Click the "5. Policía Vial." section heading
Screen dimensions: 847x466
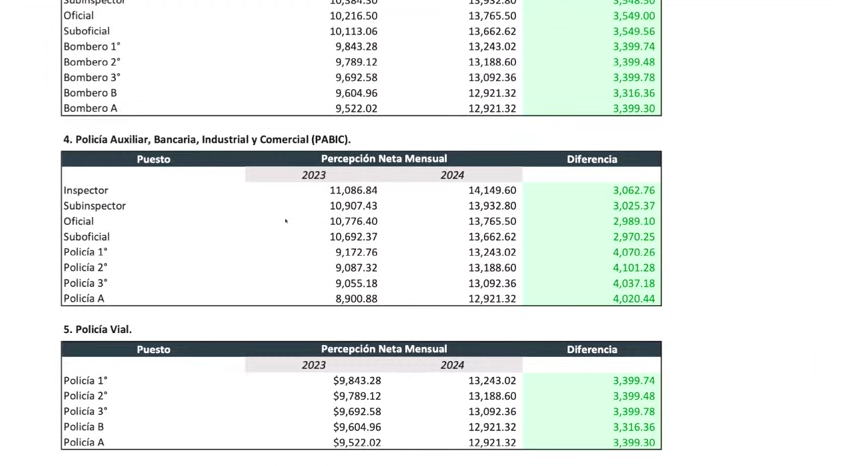tap(97, 329)
